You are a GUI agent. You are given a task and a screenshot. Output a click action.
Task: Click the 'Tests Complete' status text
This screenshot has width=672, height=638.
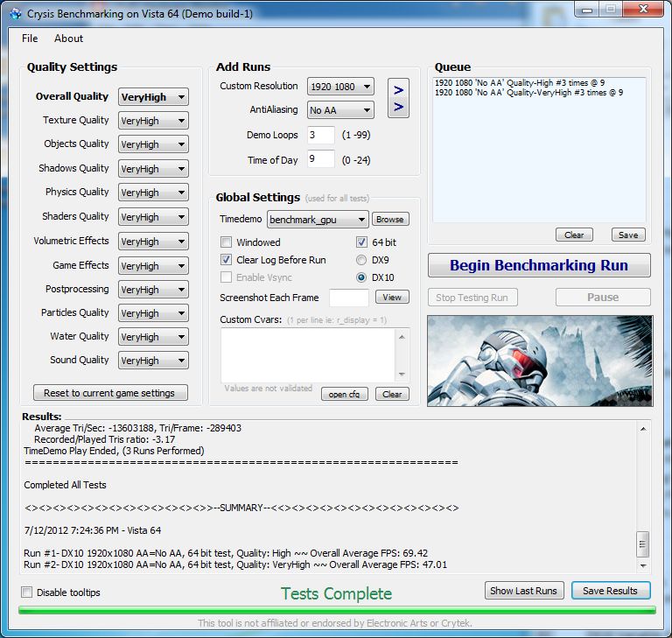pos(336,594)
